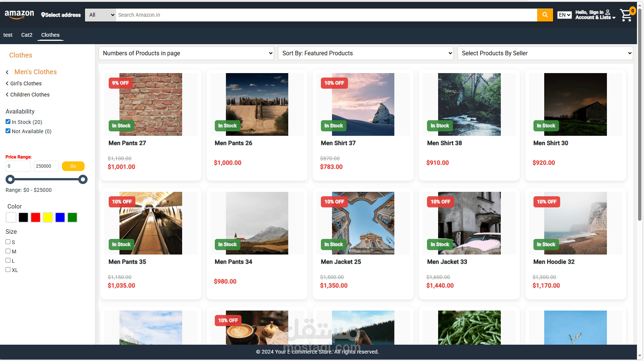The image size is (644, 361).
Task: Open Select Products By Seller dropdown
Action: click(545, 53)
